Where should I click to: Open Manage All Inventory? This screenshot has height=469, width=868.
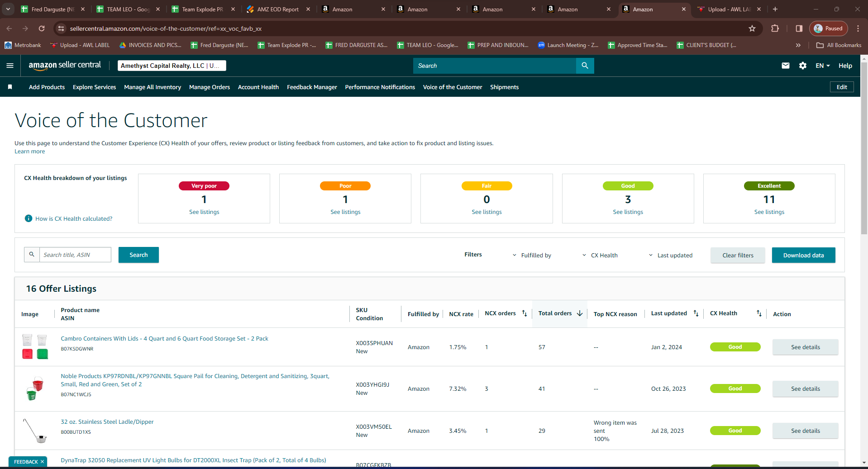pos(153,87)
